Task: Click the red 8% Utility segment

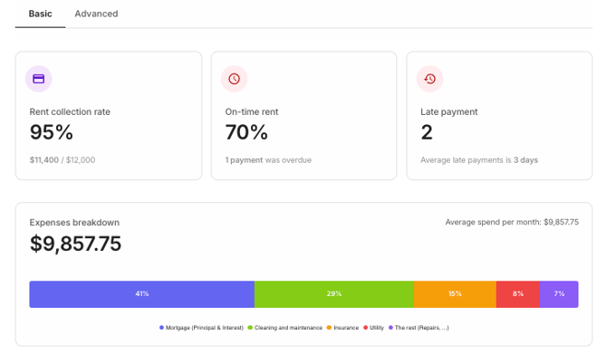Action: pyautogui.click(x=517, y=294)
